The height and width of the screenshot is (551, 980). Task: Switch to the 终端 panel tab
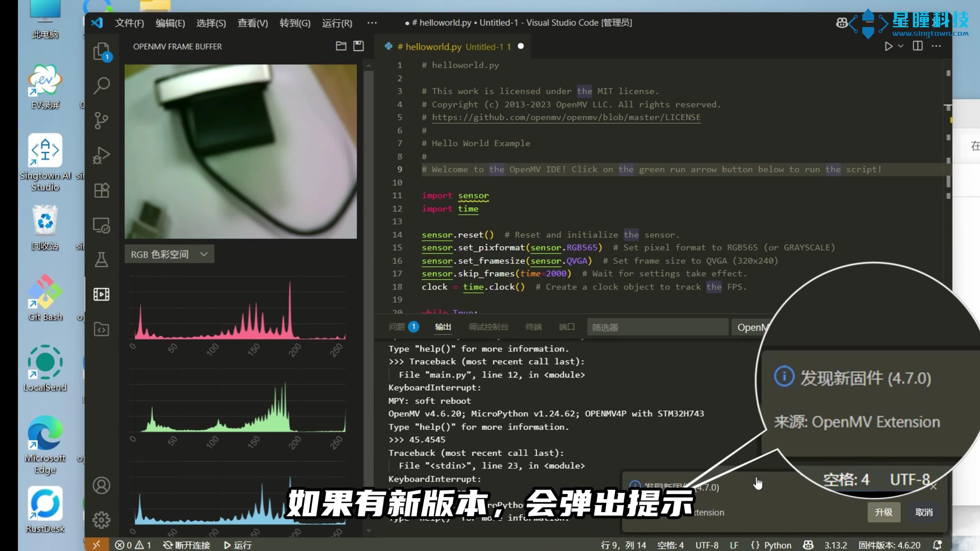coord(534,327)
